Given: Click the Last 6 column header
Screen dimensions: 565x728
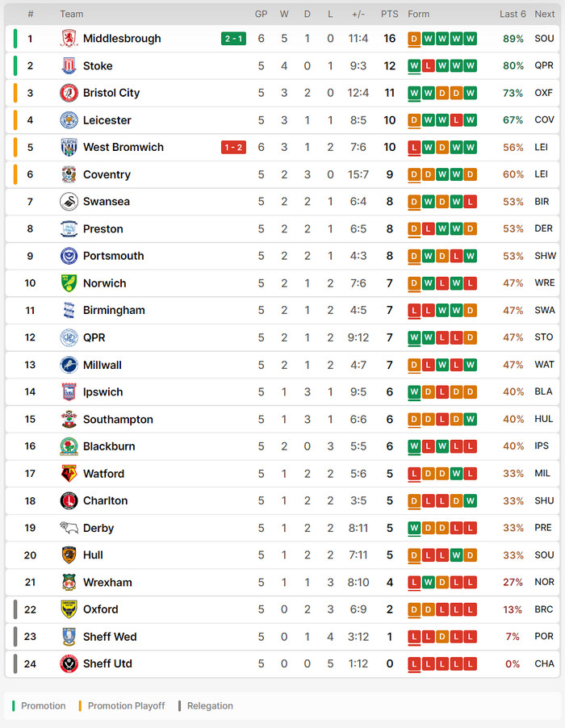Looking at the screenshot, I should pyautogui.click(x=513, y=14).
